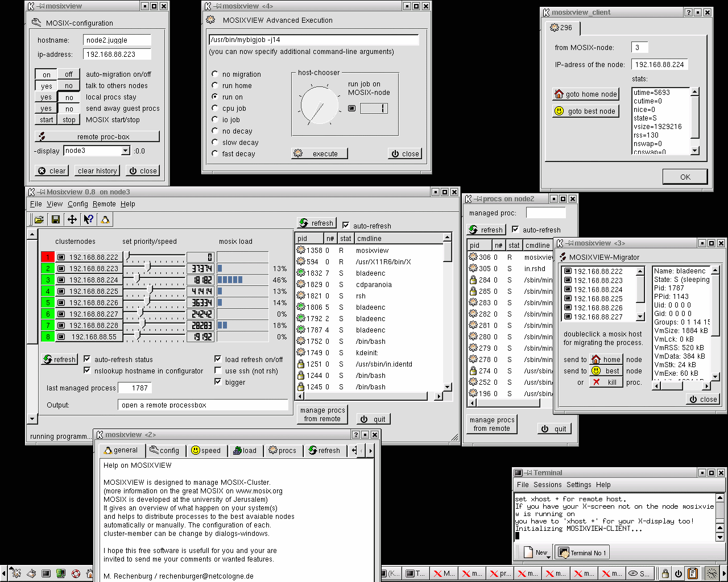Click the small monitor icon in host-chooser
Viewport: 728px width, 582px height.
pyautogui.click(x=351, y=108)
